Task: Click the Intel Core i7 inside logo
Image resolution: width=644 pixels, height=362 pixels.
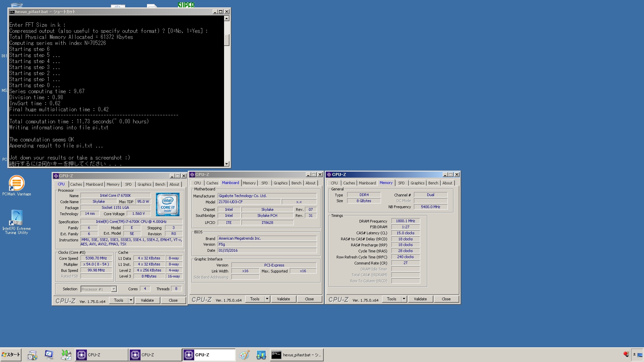Action: point(168,204)
